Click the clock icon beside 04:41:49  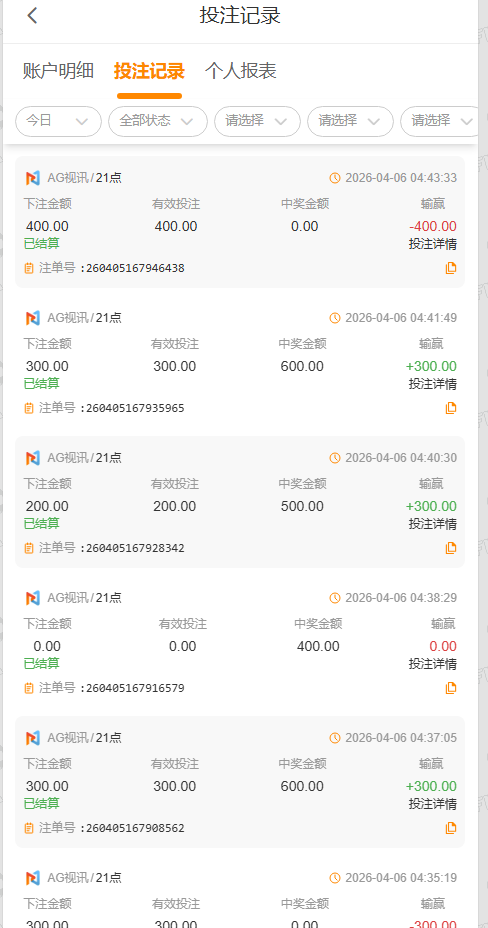coord(335,318)
